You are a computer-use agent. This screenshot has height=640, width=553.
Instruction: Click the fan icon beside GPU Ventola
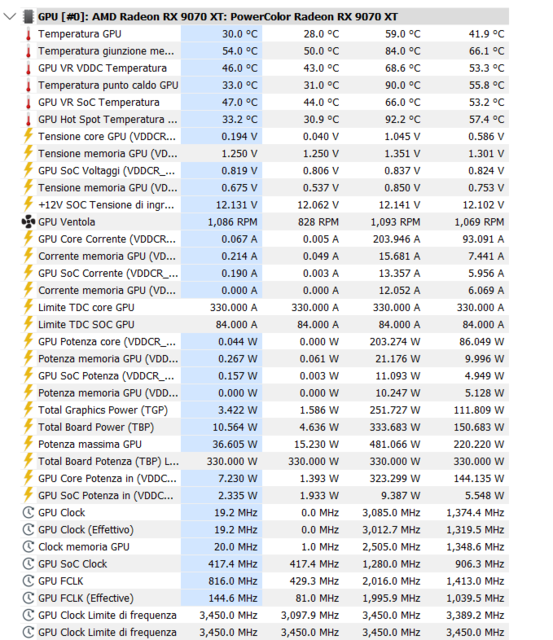click(x=28, y=222)
